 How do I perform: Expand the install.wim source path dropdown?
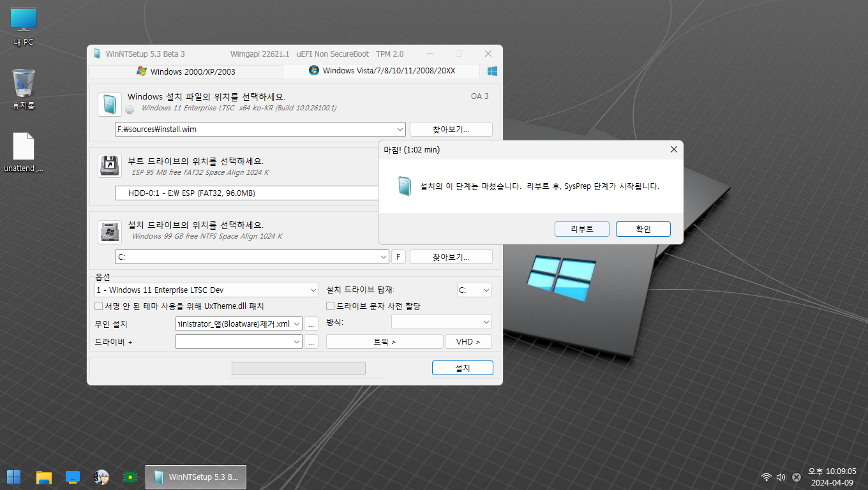400,130
